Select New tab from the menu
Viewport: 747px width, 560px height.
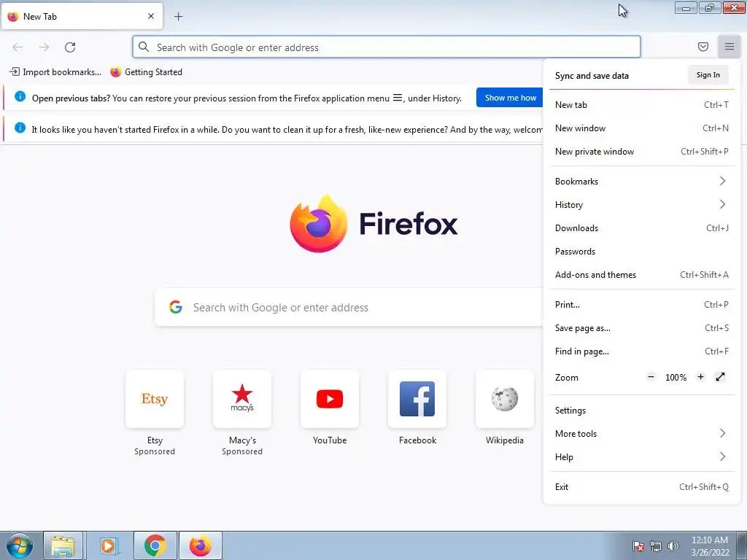642,105
